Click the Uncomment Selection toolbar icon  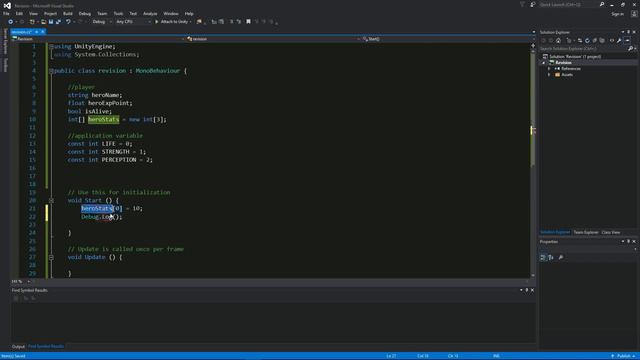pos(239,22)
